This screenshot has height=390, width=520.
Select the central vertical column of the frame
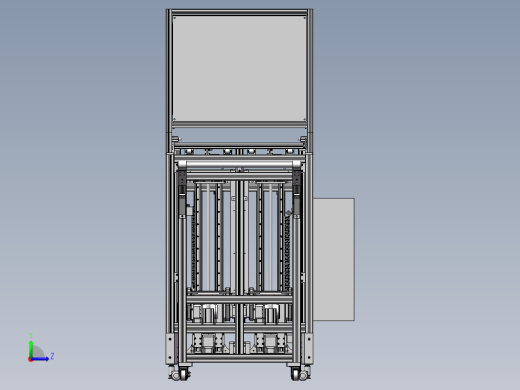coord(239,267)
